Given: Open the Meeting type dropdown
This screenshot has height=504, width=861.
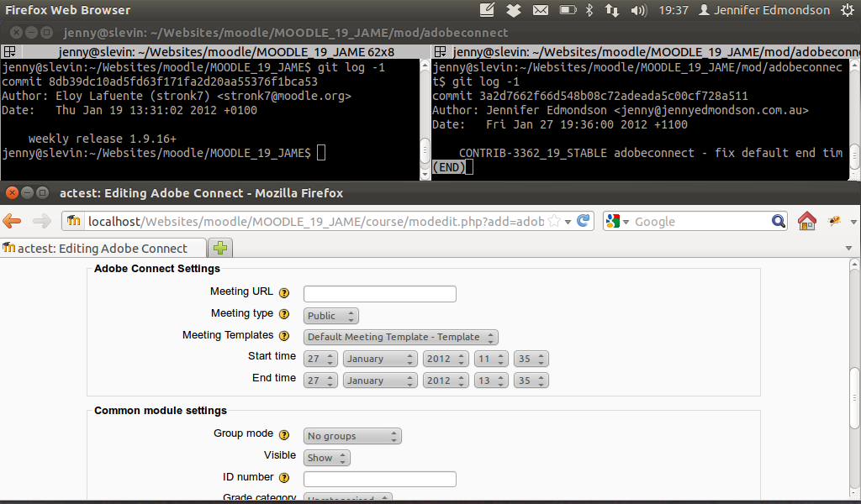Looking at the screenshot, I should tap(330, 316).
